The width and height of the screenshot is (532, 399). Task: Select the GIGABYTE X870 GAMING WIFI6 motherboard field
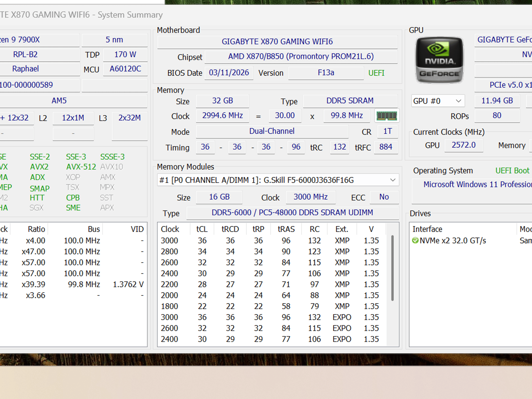click(x=277, y=42)
